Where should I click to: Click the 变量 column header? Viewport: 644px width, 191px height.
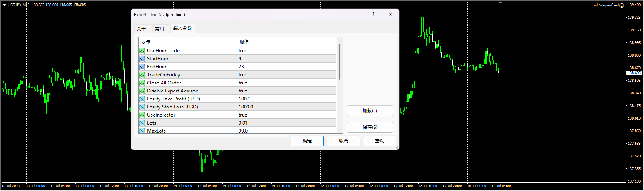coord(188,42)
